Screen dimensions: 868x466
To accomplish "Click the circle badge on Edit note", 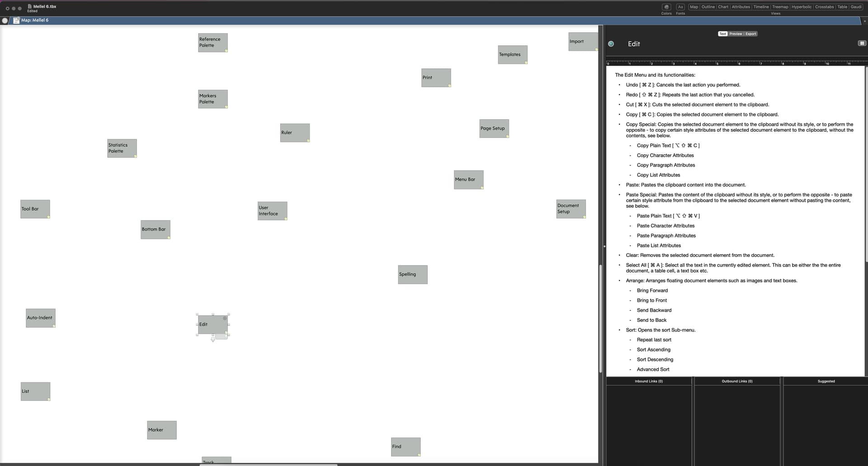I will coord(225,319).
